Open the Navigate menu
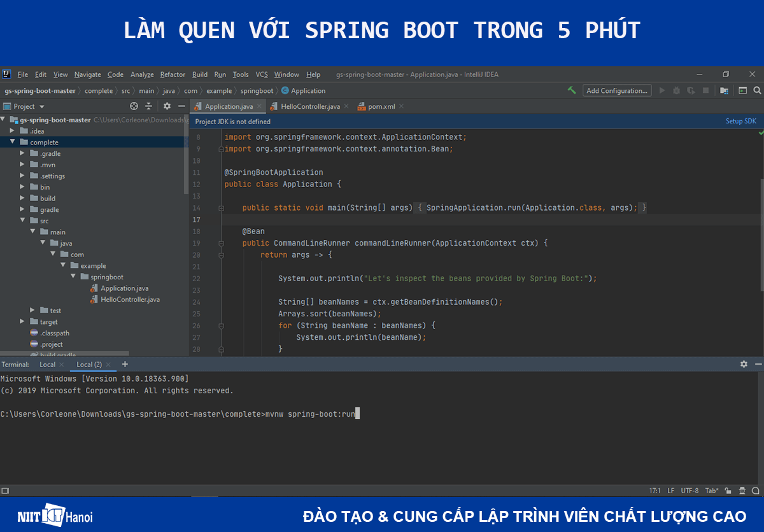 tap(88, 74)
